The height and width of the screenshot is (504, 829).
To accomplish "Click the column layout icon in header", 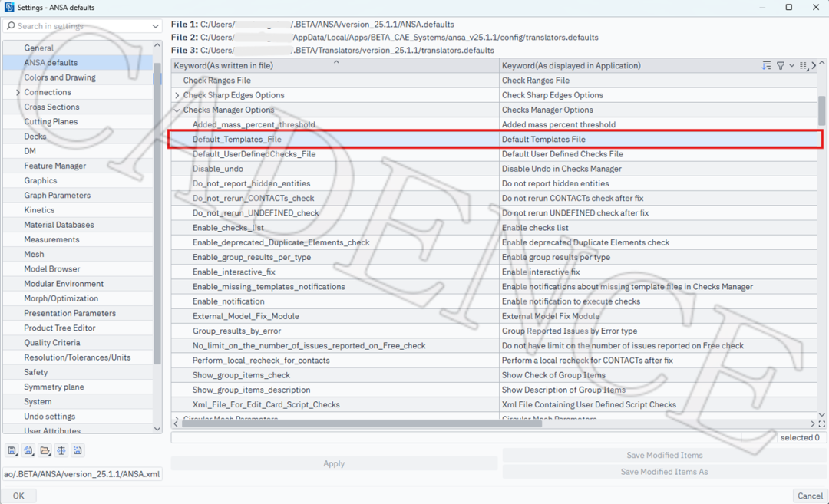I will [x=803, y=65].
